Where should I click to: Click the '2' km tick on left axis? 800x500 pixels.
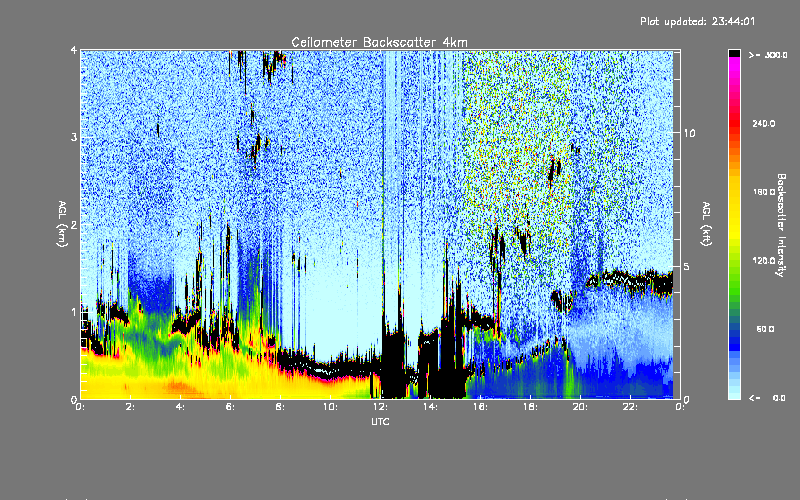tap(74, 224)
